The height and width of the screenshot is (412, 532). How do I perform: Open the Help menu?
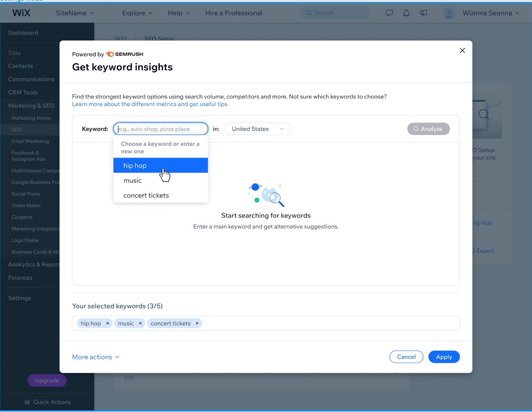pyautogui.click(x=179, y=13)
